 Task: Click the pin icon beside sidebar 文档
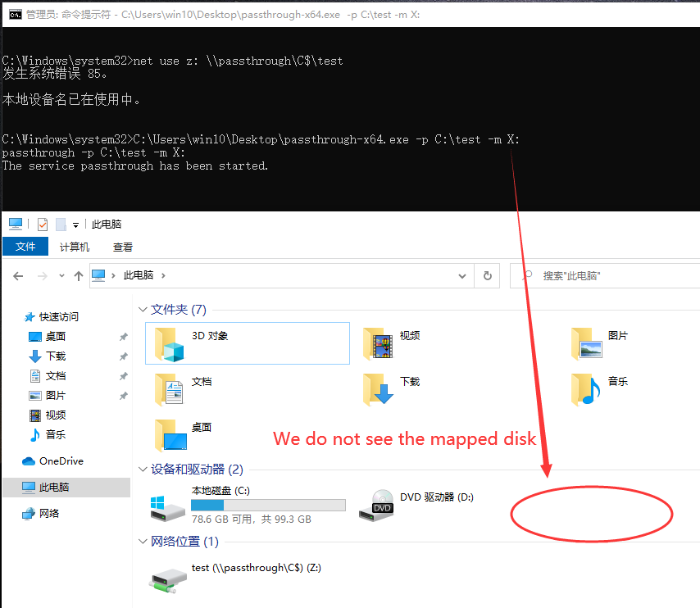124,376
